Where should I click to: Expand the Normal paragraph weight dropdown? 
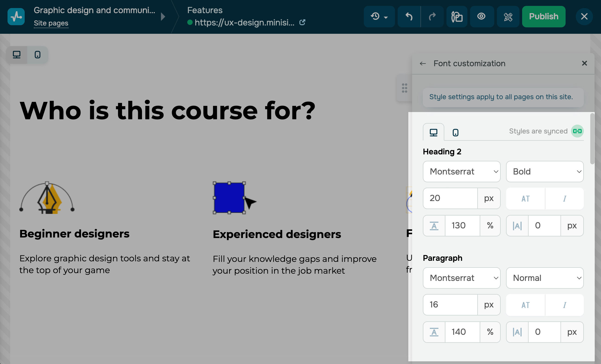pyautogui.click(x=545, y=278)
